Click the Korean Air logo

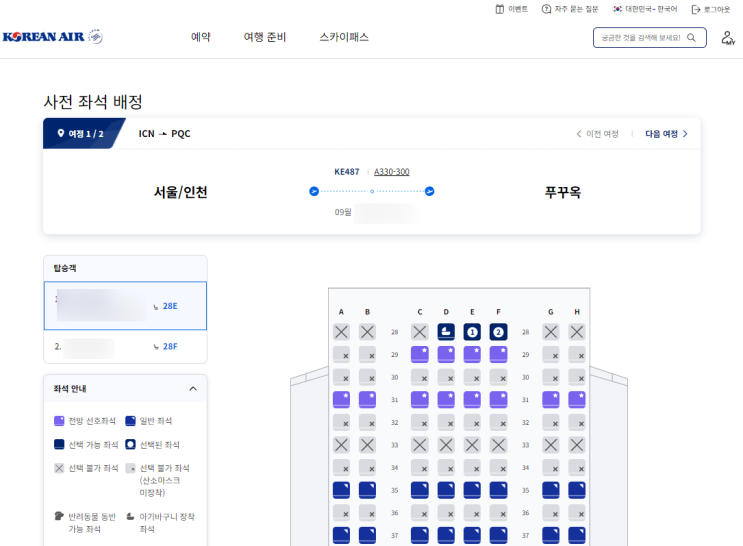point(53,36)
